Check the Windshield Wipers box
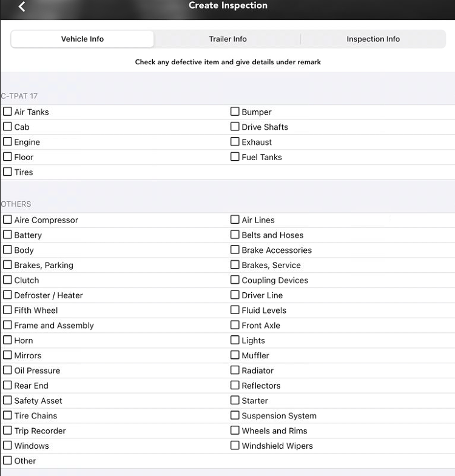The height and width of the screenshot is (476, 455). coord(235,446)
